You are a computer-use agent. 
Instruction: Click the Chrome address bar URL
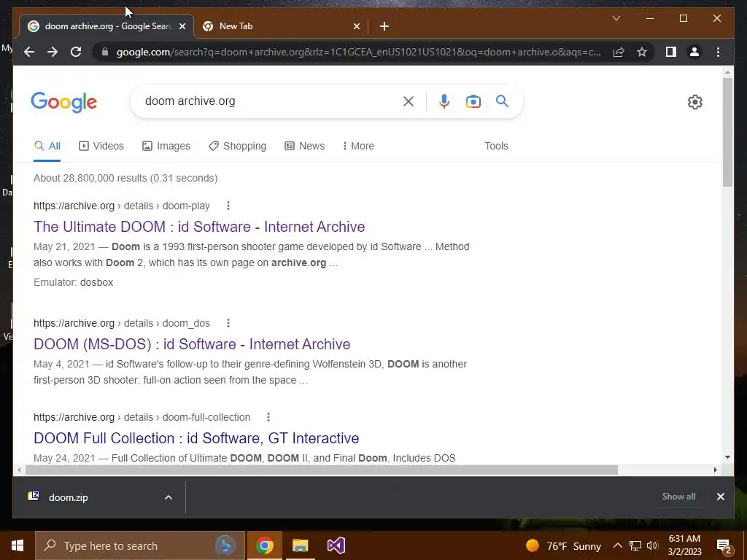358,52
